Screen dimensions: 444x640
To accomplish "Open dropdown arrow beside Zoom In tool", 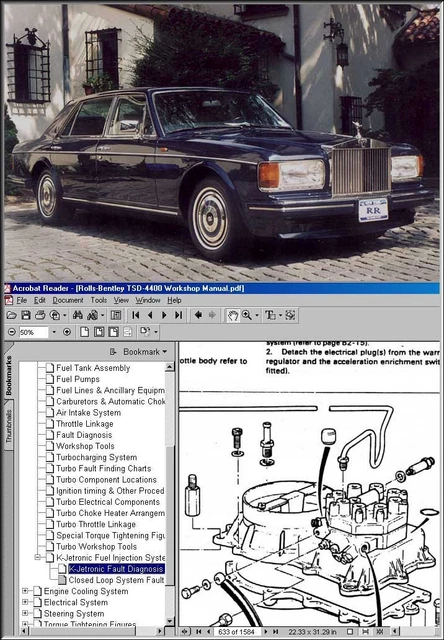I will (x=257, y=315).
